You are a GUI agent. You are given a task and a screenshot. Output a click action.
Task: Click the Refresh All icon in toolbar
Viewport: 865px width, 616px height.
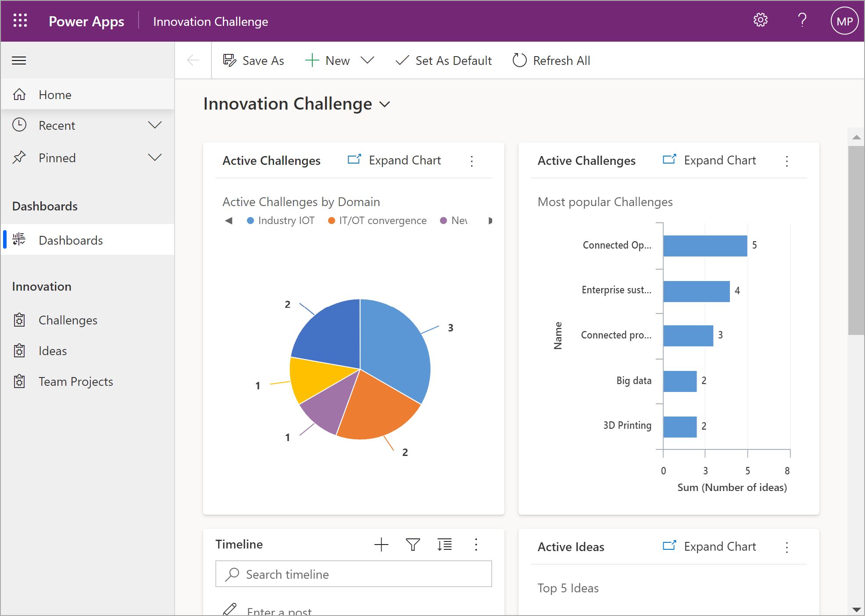tap(519, 61)
